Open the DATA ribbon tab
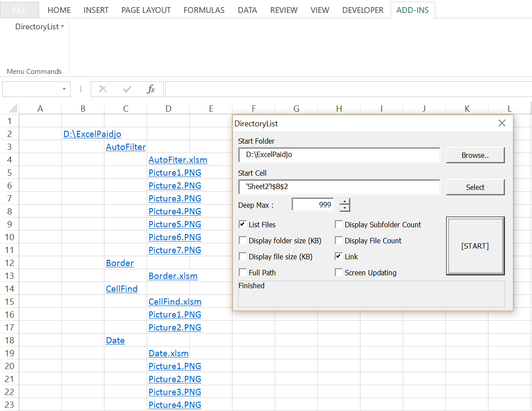The image size is (532, 411). tap(248, 10)
